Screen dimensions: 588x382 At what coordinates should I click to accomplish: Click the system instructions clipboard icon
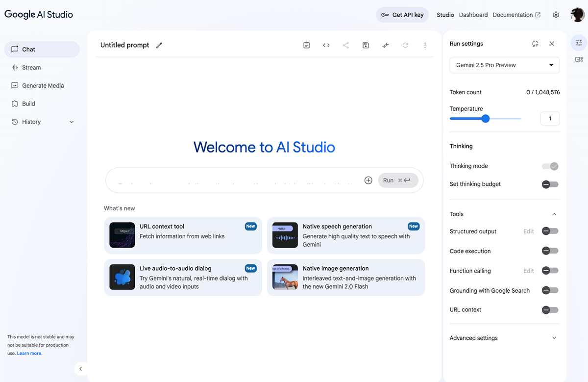click(306, 45)
